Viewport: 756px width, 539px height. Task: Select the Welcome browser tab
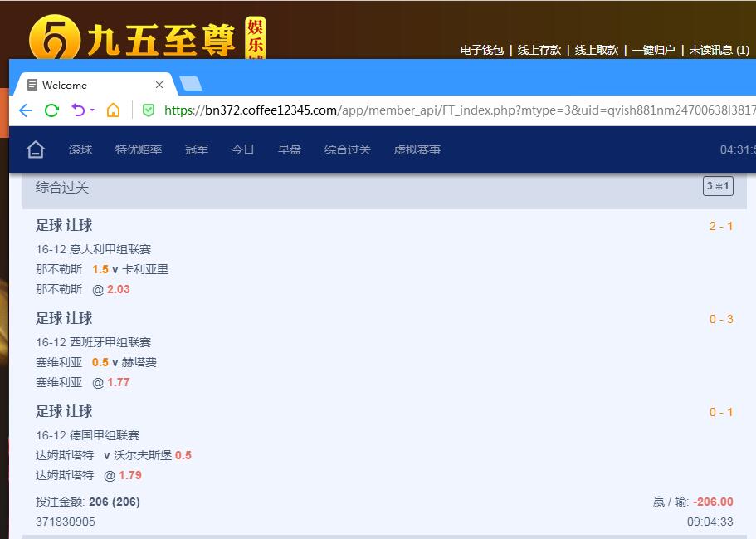tap(94, 85)
